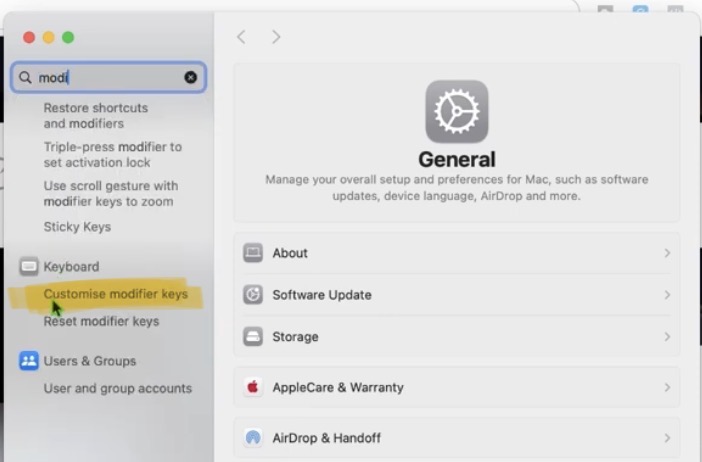Click the search magnifier icon

26,77
